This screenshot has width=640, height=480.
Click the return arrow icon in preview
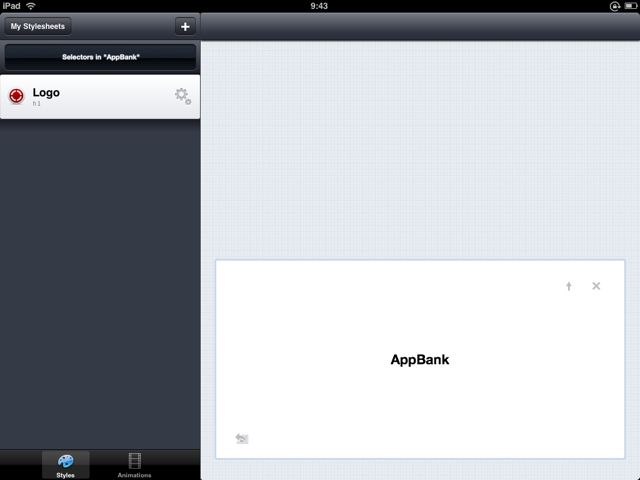[242, 438]
